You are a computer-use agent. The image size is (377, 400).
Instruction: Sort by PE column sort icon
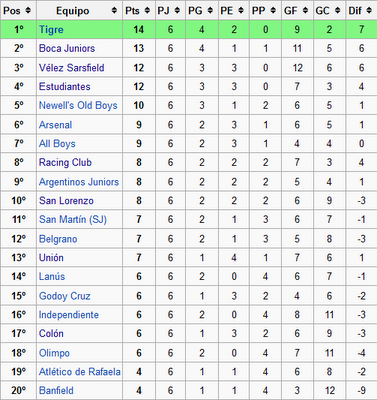pos(241,11)
